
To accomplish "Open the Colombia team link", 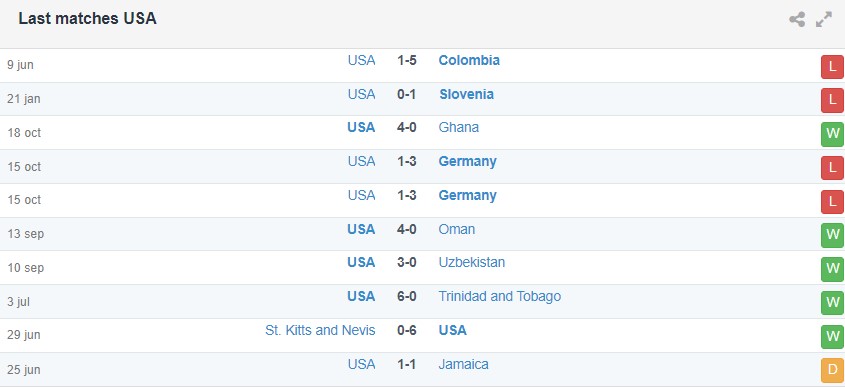I will click(469, 60).
